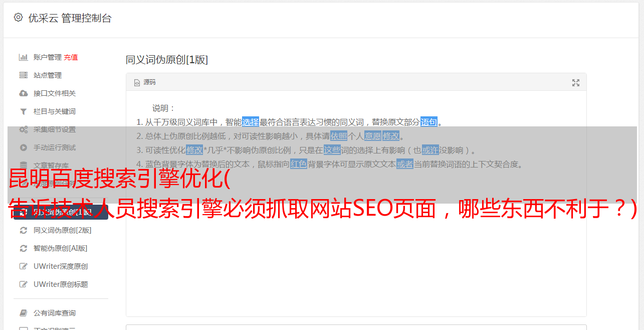This screenshot has width=644, height=330.
Task: Select UWriter原创标题 in sidebar
Action: coord(61,284)
